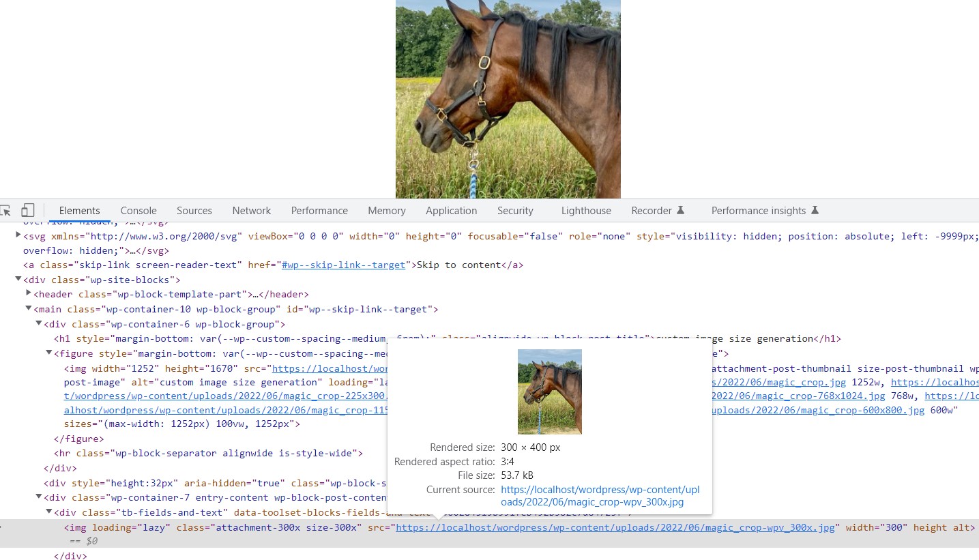Open the Console tab
This screenshot has height=560, width=979.
[138, 211]
